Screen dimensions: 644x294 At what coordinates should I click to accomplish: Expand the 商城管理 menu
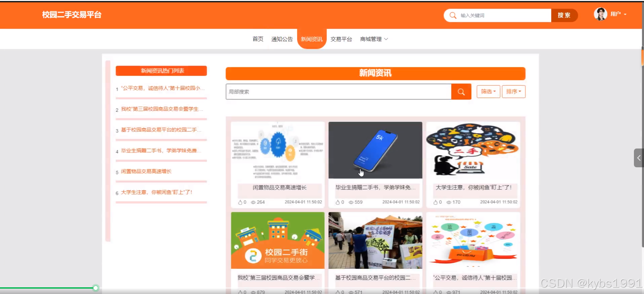click(x=374, y=39)
